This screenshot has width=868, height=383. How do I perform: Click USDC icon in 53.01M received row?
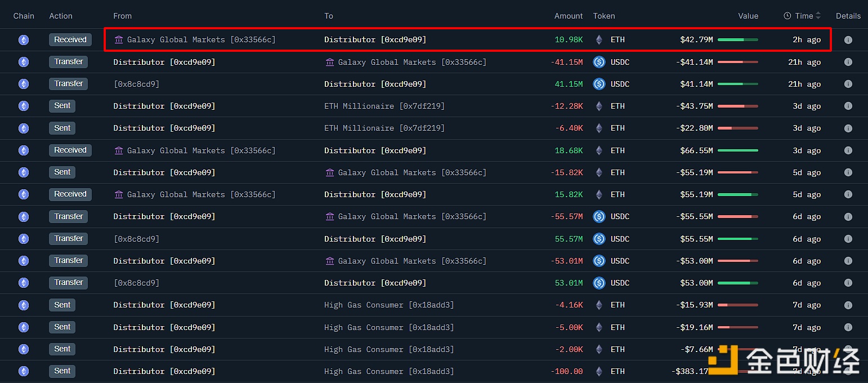coord(599,283)
